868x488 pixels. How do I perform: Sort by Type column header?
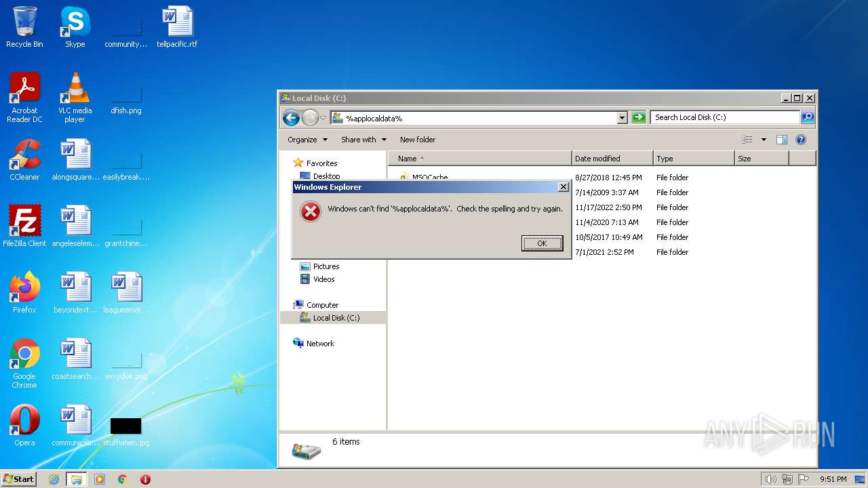tap(694, 159)
